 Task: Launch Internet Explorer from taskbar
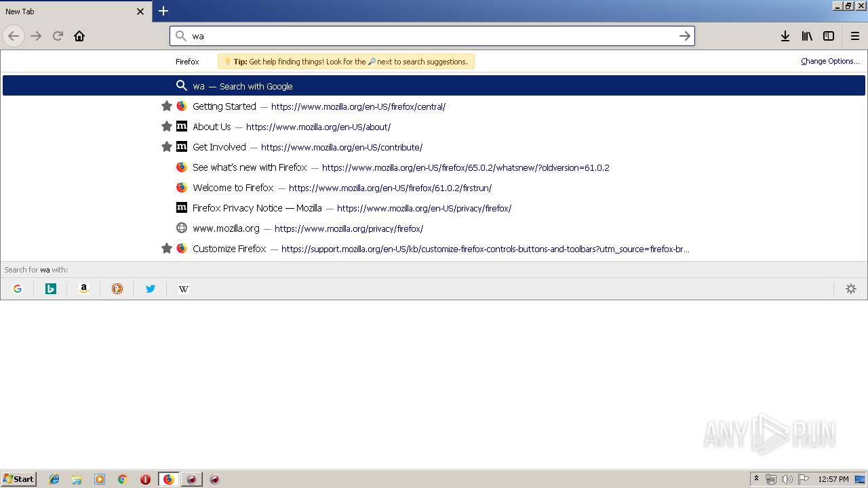[x=54, y=479]
